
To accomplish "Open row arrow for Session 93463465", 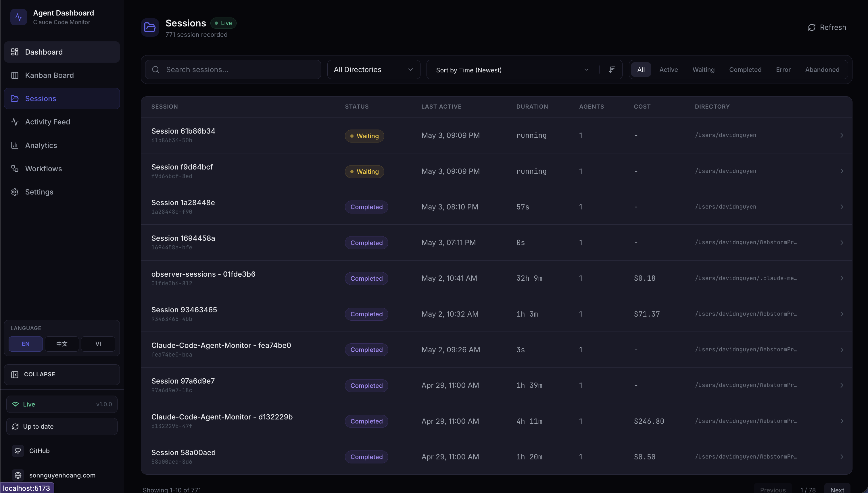I will click(842, 314).
